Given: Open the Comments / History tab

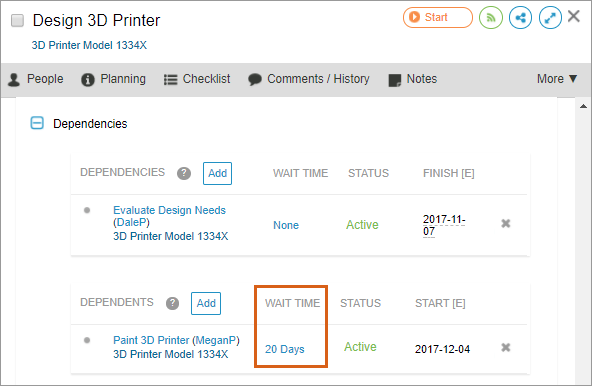Looking at the screenshot, I should (308, 79).
